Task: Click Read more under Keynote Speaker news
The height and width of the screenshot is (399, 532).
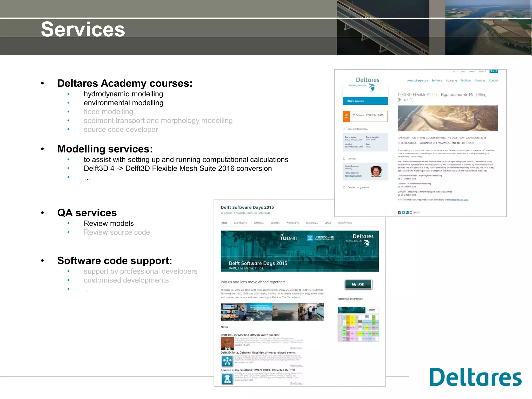Action: click(297, 348)
